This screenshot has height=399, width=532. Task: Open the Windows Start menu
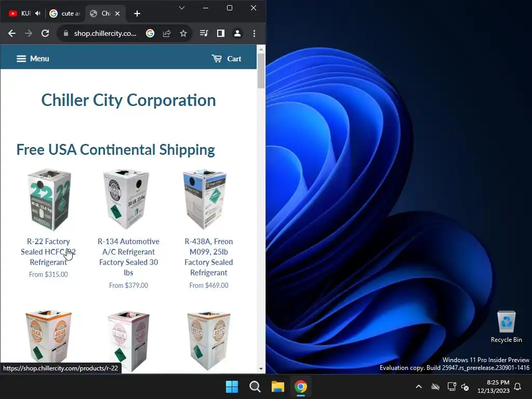232,387
